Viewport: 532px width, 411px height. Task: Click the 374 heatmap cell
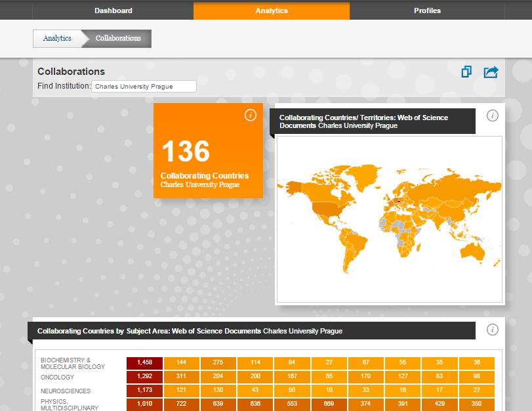click(x=366, y=404)
